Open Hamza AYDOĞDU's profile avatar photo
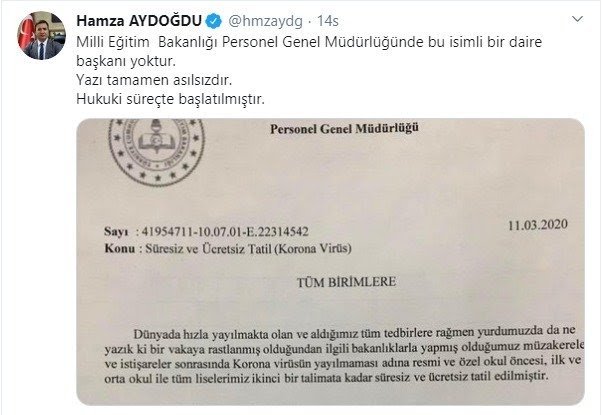Viewport: 602px width, 415px height. [x=41, y=35]
